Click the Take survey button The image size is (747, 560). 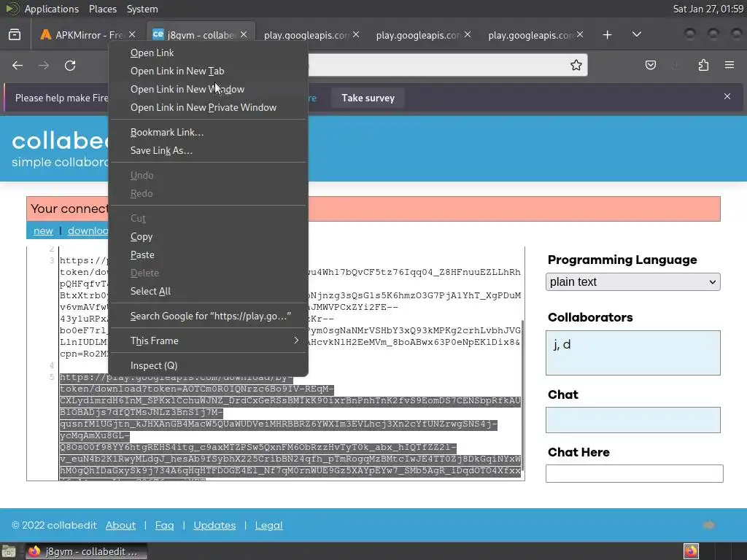coord(368,98)
